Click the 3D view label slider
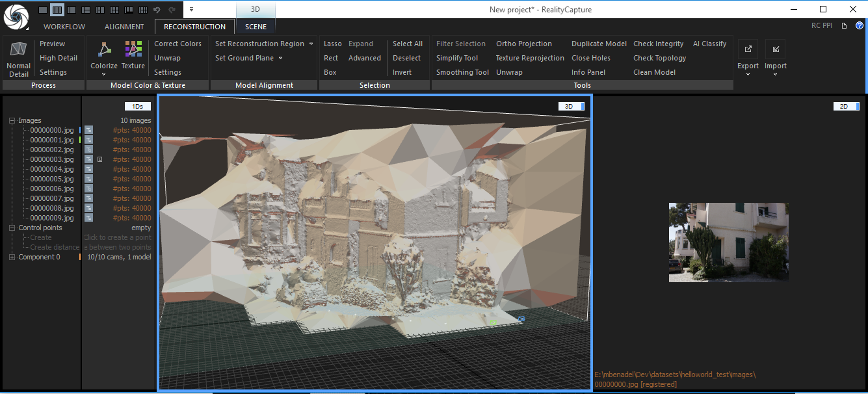The height and width of the screenshot is (394, 868). [x=571, y=106]
